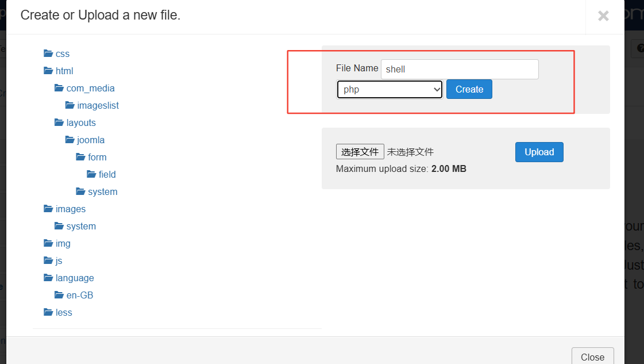This screenshot has width=644, height=364.
Task: Open the php file type dropdown
Action: (390, 89)
